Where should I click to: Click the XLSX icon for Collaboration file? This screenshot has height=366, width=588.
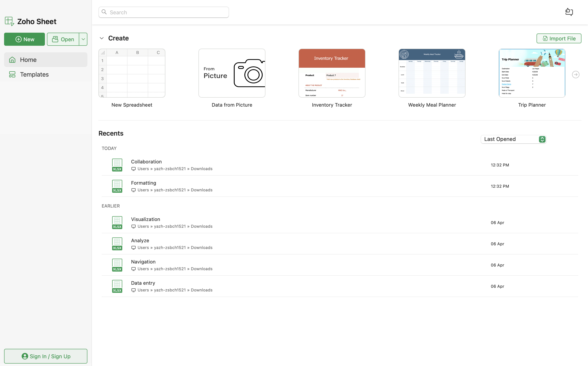[117, 165]
